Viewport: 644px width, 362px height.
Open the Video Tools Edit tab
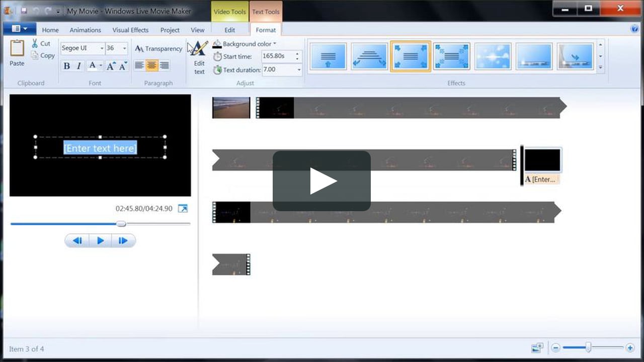229,30
